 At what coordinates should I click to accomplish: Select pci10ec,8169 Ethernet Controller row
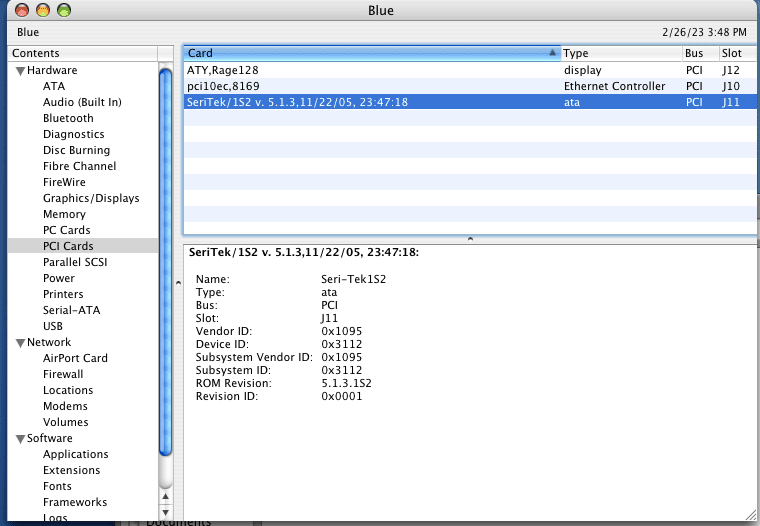coord(370,86)
